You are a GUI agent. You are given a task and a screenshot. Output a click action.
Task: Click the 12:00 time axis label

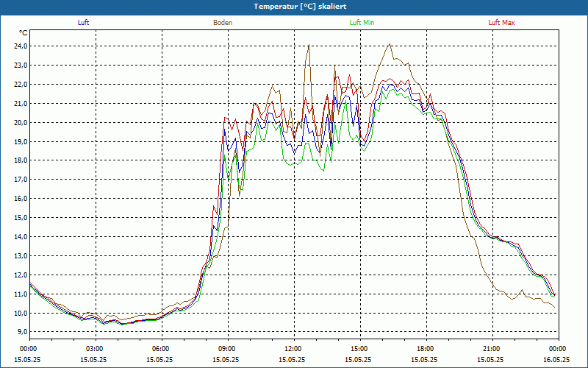point(294,349)
